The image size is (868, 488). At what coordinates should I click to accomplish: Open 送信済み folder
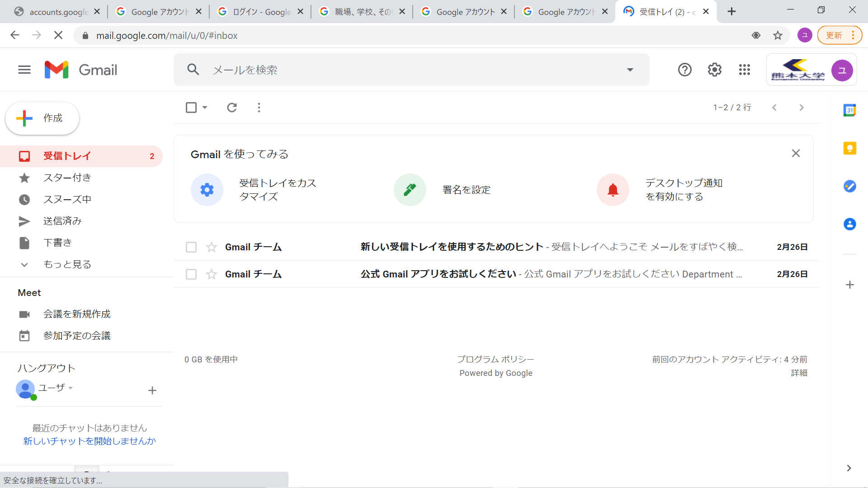pos(81,221)
